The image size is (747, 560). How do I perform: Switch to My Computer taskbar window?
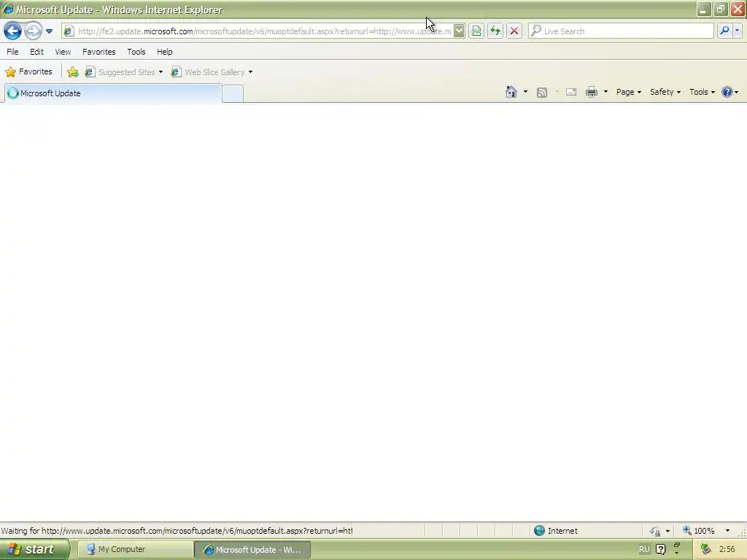click(135, 550)
